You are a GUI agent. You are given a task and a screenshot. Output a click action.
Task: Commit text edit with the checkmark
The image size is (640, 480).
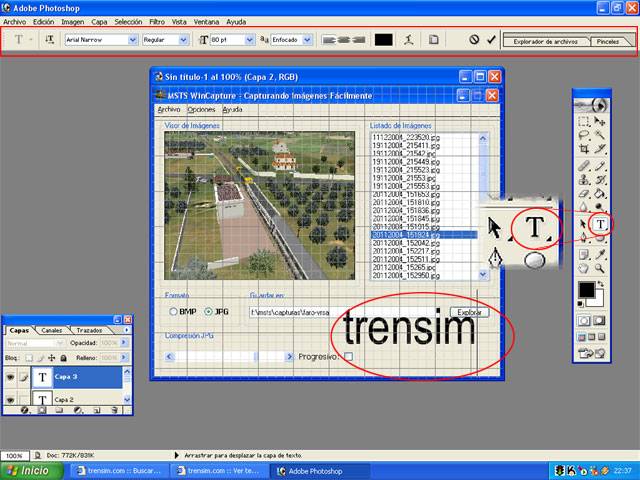491,40
